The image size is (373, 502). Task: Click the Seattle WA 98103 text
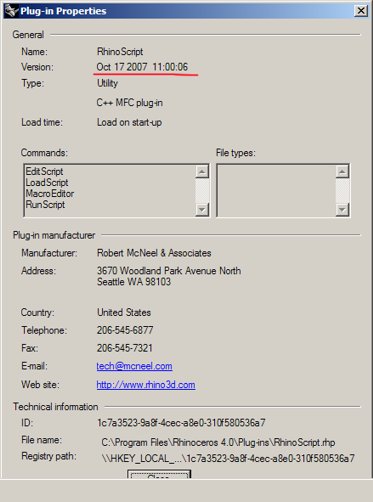tap(134, 282)
